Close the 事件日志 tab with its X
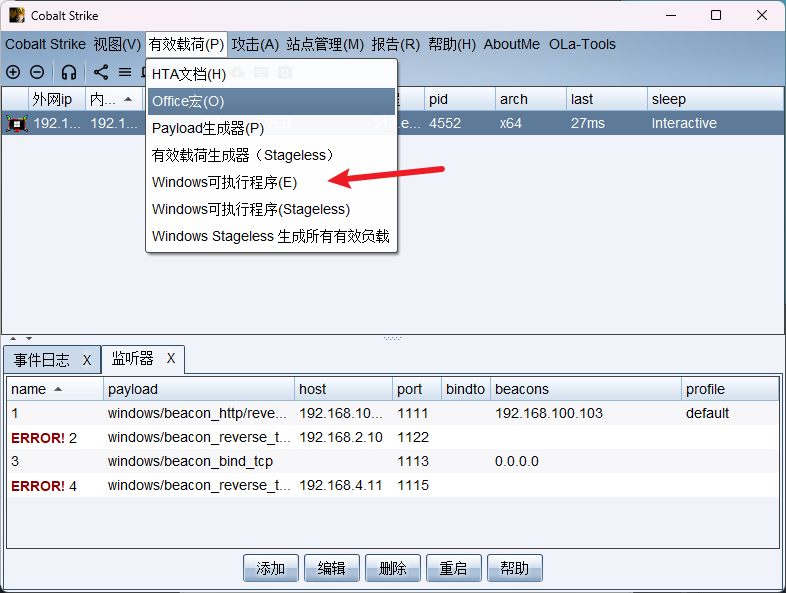The height and width of the screenshot is (593, 786). [x=87, y=360]
